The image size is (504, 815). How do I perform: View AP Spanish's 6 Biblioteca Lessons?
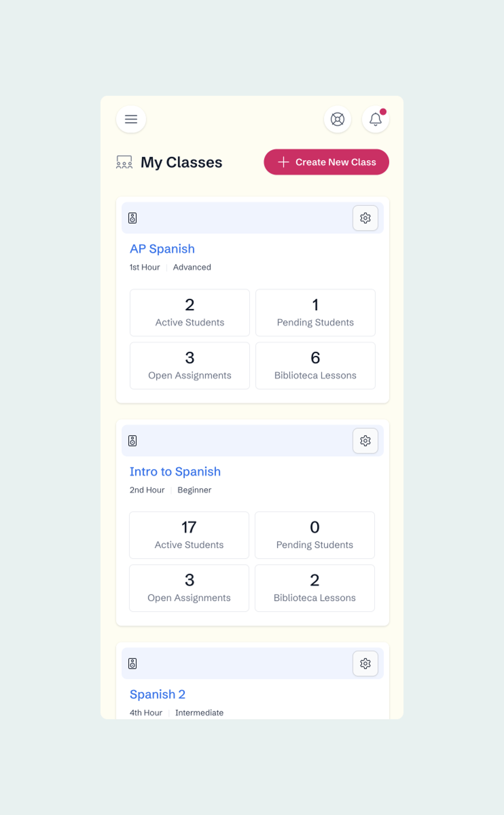(x=315, y=366)
